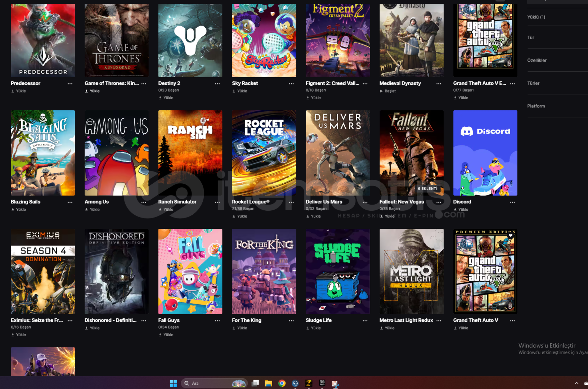588x389 pixels.
Task: Open the three-dot menu for Fallout: New Vegas
Action: 439,202
